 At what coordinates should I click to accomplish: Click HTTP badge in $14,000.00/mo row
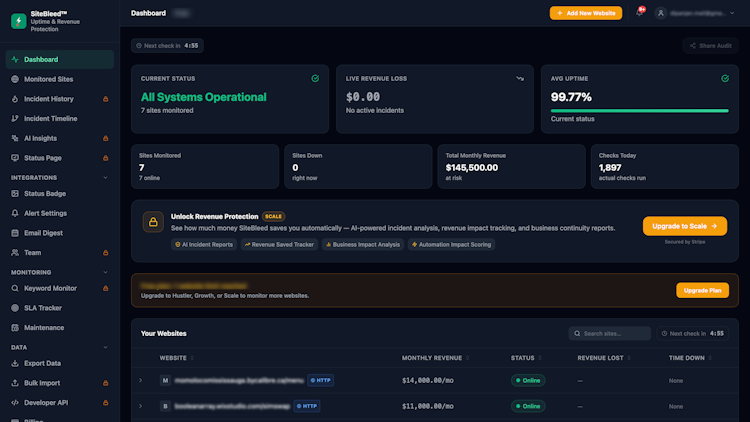coord(320,380)
